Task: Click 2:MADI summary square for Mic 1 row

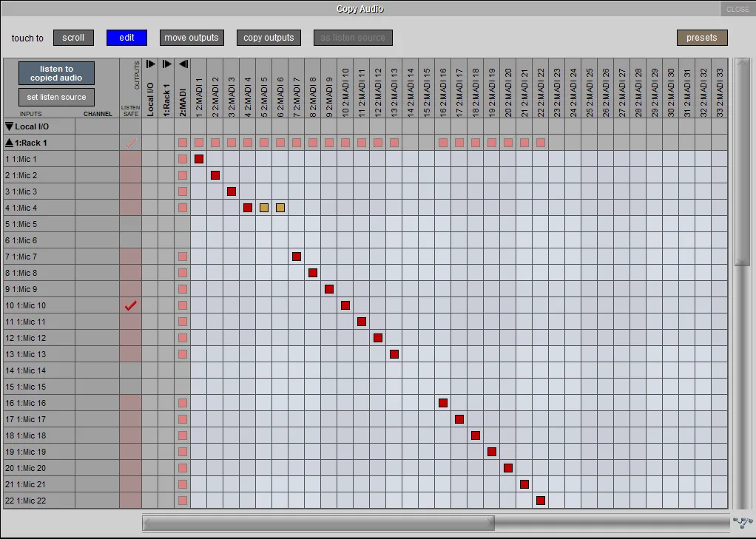Action: pyautogui.click(x=183, y=159)
